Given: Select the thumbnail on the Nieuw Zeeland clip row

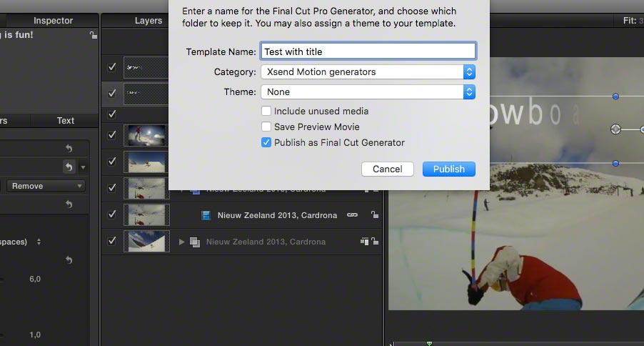Looking at the screenshot, I should [146, 214].
